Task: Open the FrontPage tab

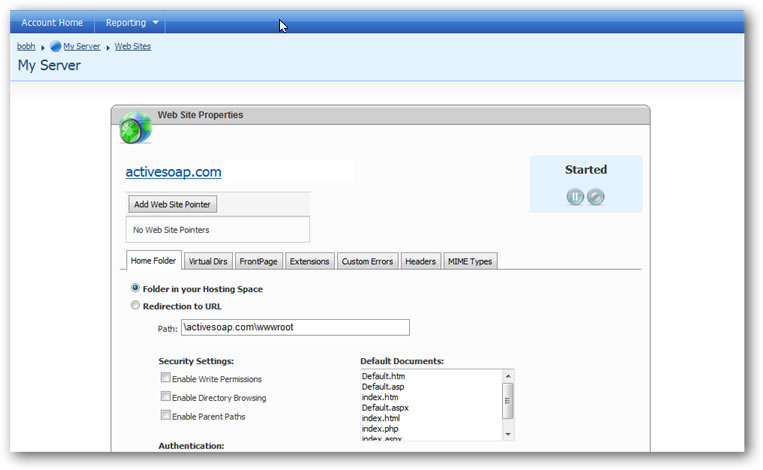Action: tap(258, 261)
